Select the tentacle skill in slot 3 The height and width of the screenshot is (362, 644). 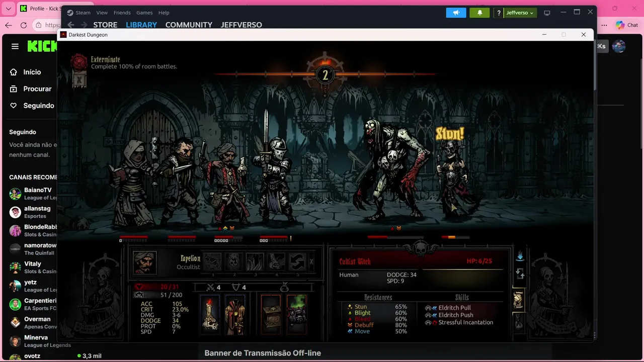pyautogui.click(x=255, y=262)
